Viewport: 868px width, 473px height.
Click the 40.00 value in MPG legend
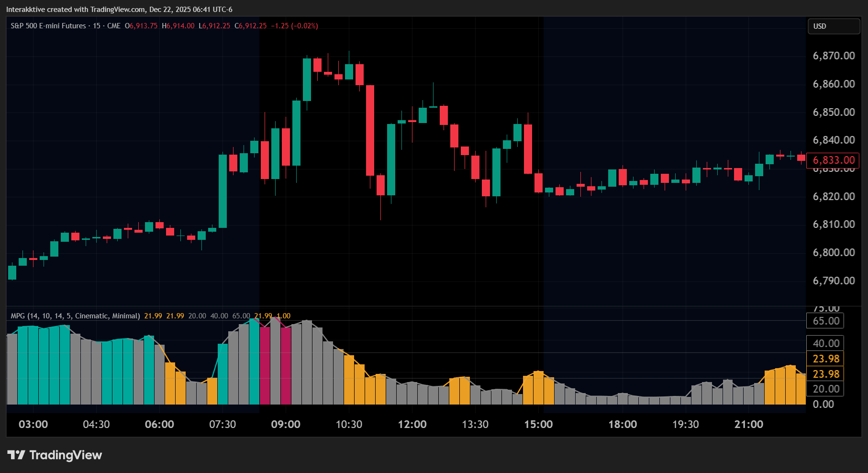click(219, 316)
